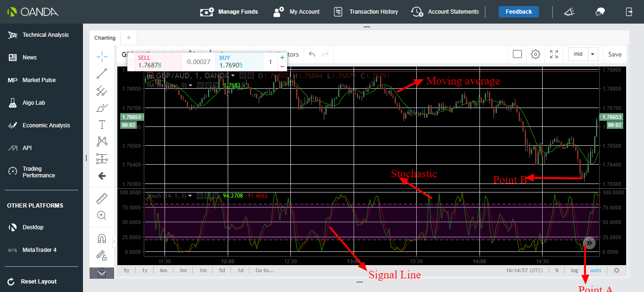Toggle auto scale on chart
The width and height of the screenshot is (644, 292).
tap(595, 270)
